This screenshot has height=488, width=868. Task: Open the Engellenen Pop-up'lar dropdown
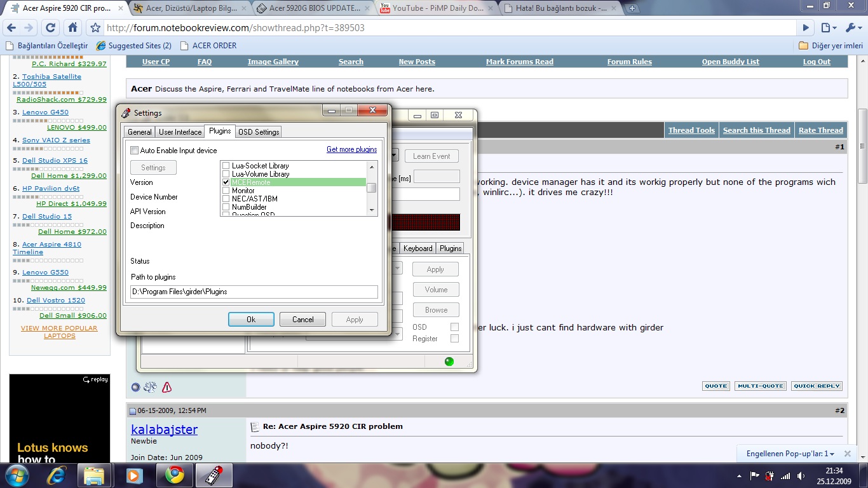tap(790, 454)
